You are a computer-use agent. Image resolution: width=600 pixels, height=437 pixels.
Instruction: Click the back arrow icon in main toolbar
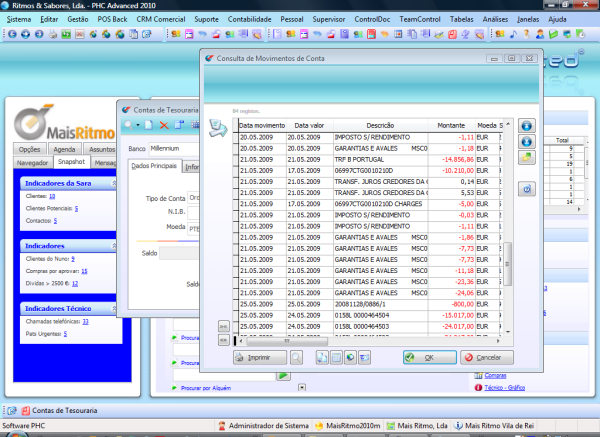coord(12,34)
